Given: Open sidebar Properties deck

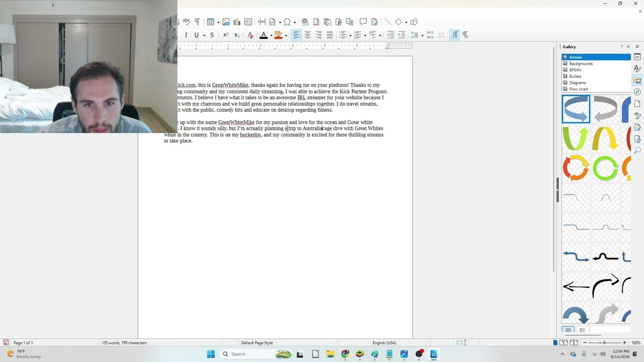Looking at the screenshot, I should coord(637,57).
